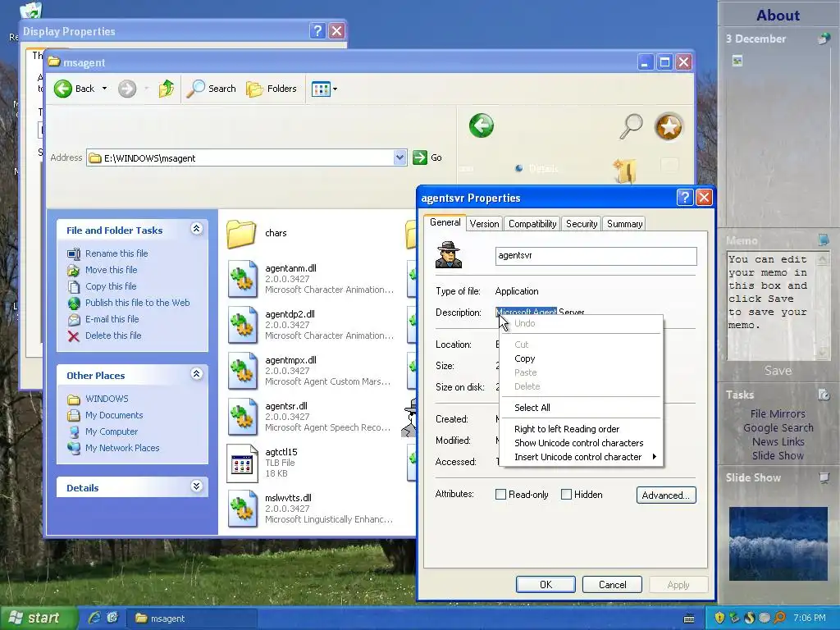Collapse the Other Places panel
The width and height of the screenshot is (840, 630).
point(197,374)
